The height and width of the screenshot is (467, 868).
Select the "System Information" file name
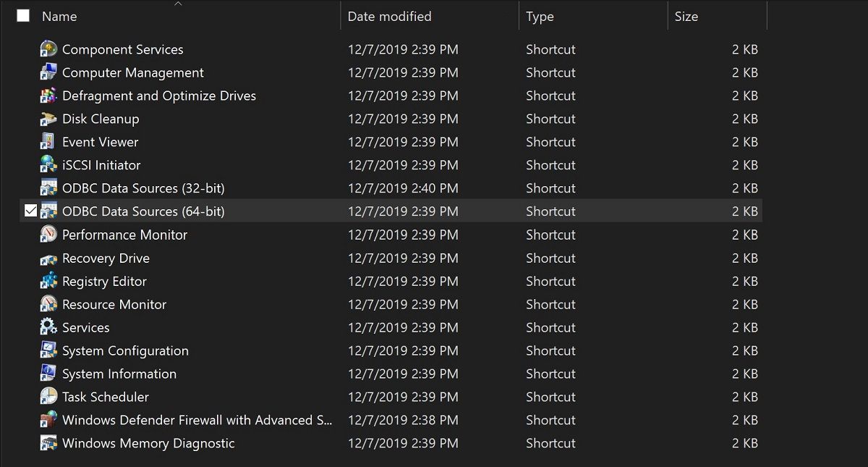119,374
